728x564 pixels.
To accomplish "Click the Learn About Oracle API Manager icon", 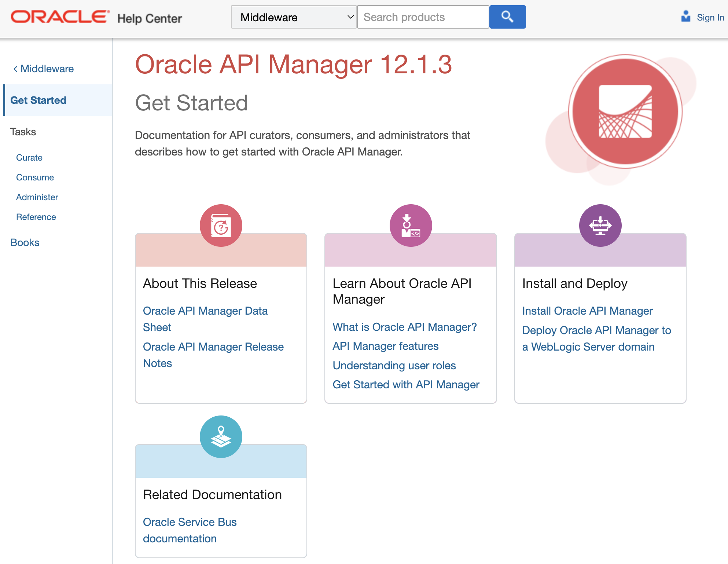I will (x=411, y=226).
